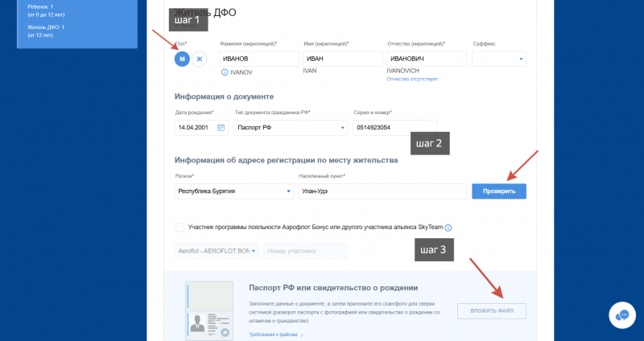Click 'Житель ДФО: 1' in the sidebar
The height and width of the screenshot is (341, 644).
(x=46, y=27)
